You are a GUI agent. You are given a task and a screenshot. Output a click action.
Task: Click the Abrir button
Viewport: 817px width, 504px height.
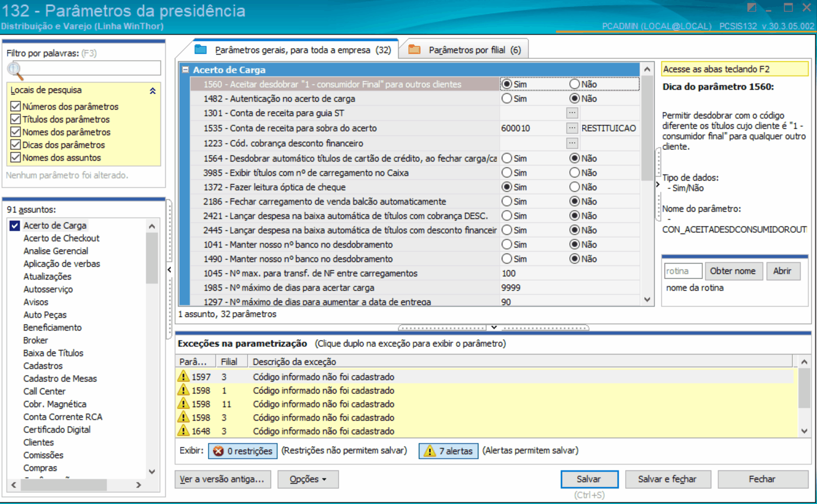[x=782, y=271]
